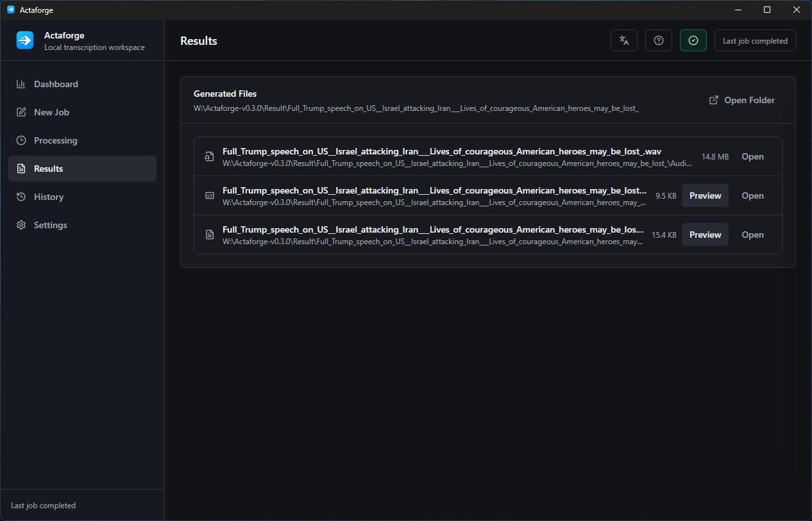Click the green checkmark status button
812x521 pixels.
(x=693, y=40)
